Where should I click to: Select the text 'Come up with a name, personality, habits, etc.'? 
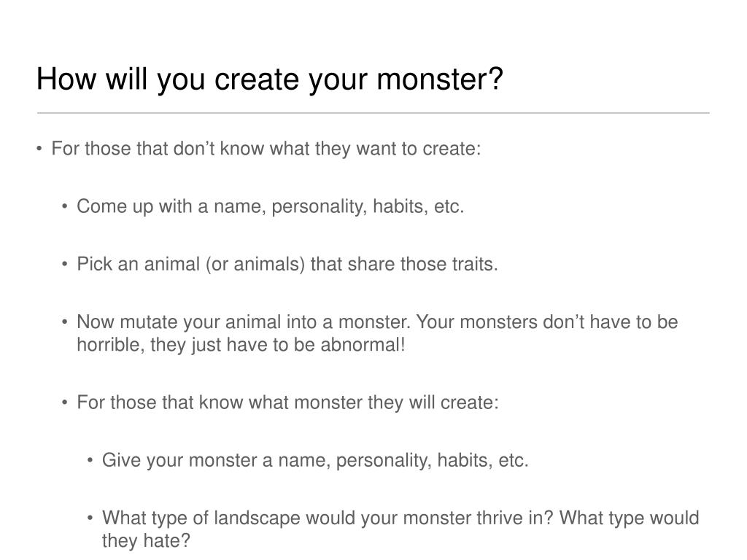270,206
